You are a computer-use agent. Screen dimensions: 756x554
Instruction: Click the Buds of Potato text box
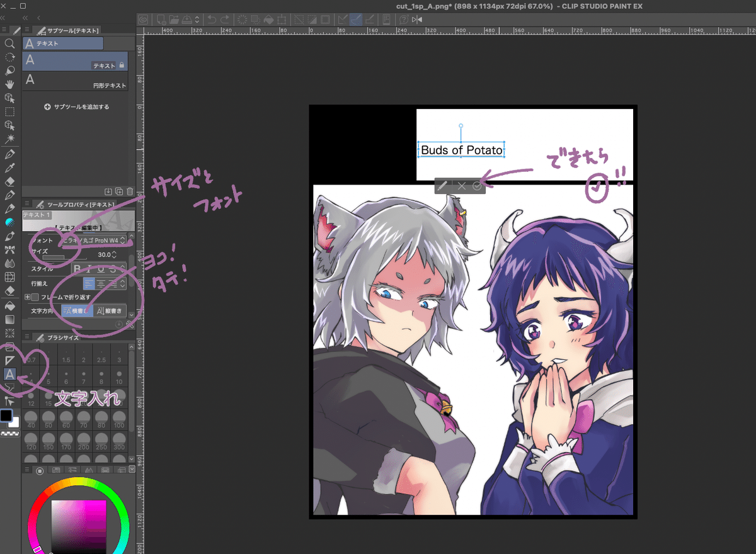point(461,150)
